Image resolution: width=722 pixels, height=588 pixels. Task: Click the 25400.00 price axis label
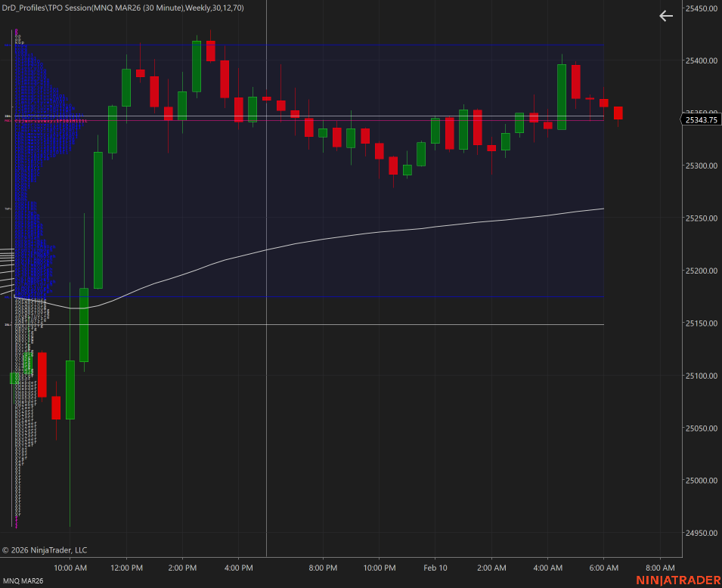(x=701, y=60)
